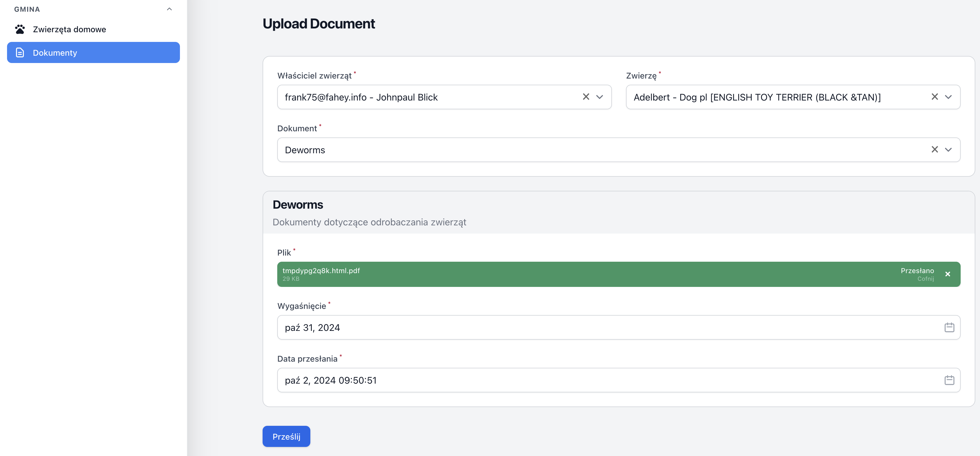Viewport: 980px width, 456px height.
Task: Clear the Dokument Deworms selection
Action: tap(935, 150)
